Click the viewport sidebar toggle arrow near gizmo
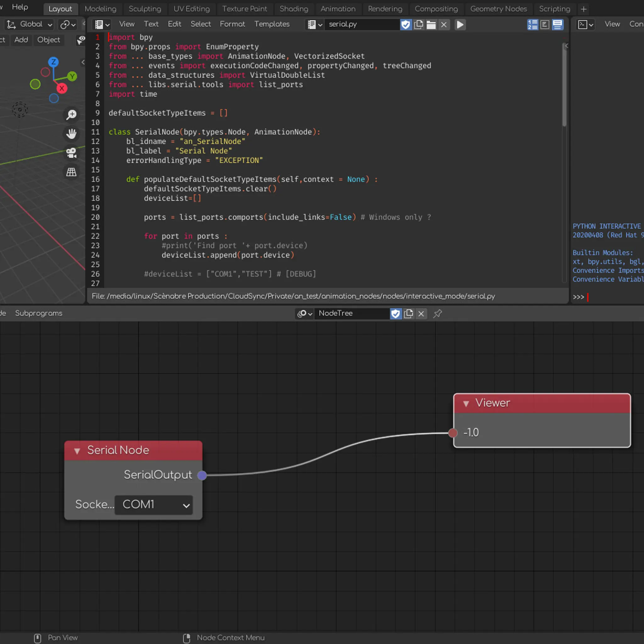Viewport: 644px width, 644px height. click(83, 62)
